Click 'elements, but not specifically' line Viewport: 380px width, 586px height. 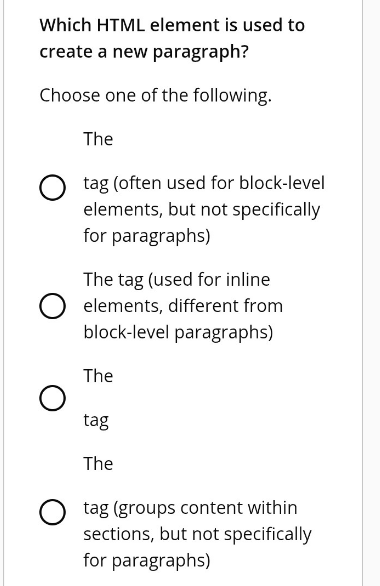202,210
